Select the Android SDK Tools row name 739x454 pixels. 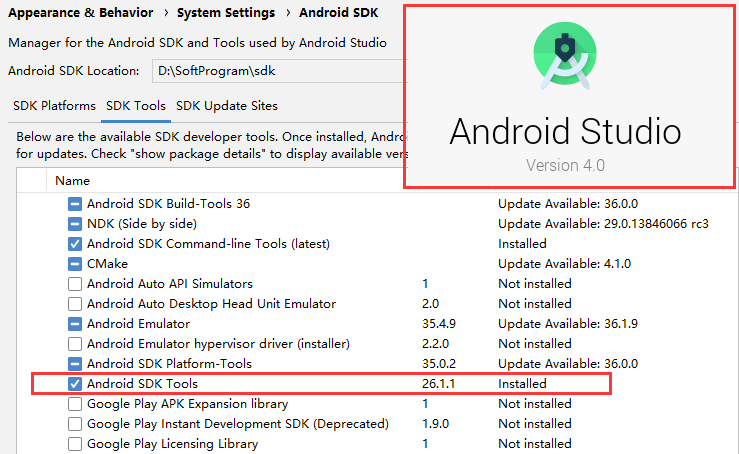(142, 384)
